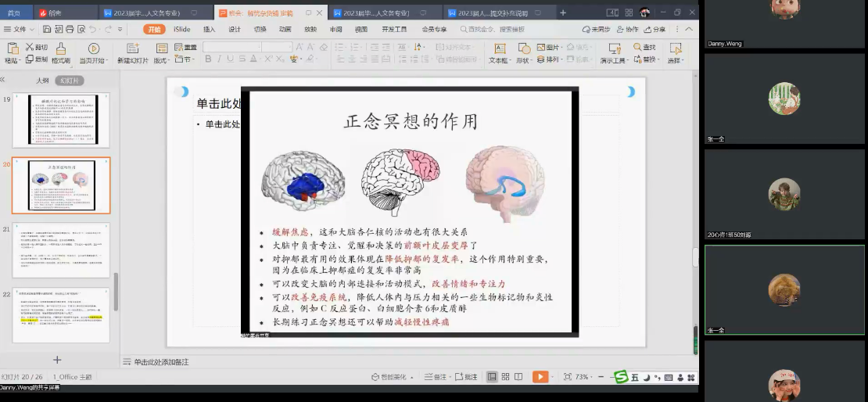Image resolution: width=868 pixels, height=402 pixels.
Task: Open the 插入 (Insert) ribbon tab
Action: pos(210,29)
